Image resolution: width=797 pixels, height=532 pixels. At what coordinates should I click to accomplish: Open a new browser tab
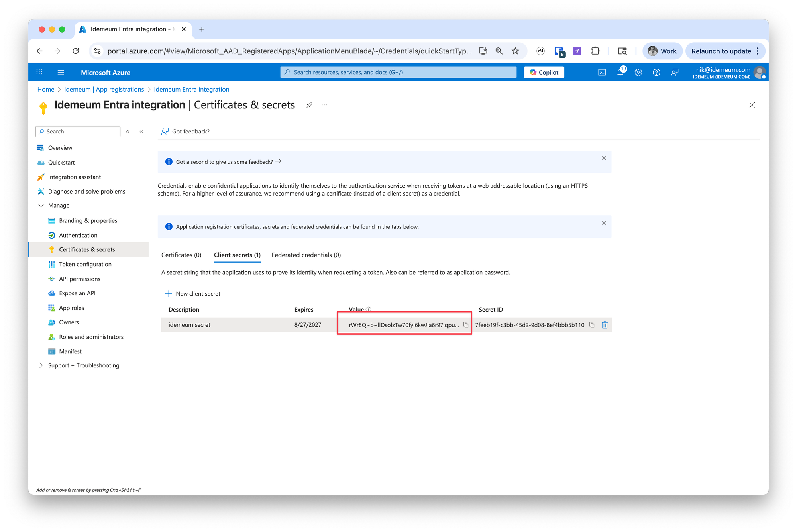(202, 29)
